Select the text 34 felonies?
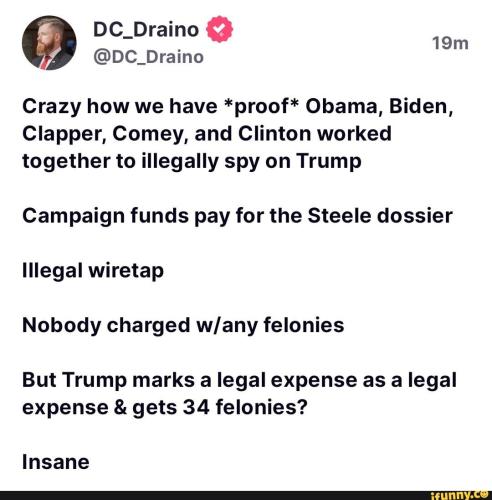This screenshot has width=492, height=500. [245, 407]
